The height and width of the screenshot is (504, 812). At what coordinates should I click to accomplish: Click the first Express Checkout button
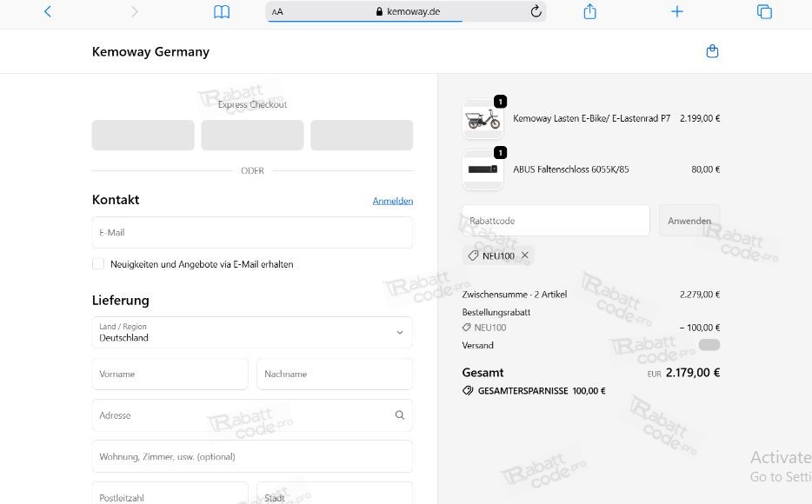click(143, 135)
